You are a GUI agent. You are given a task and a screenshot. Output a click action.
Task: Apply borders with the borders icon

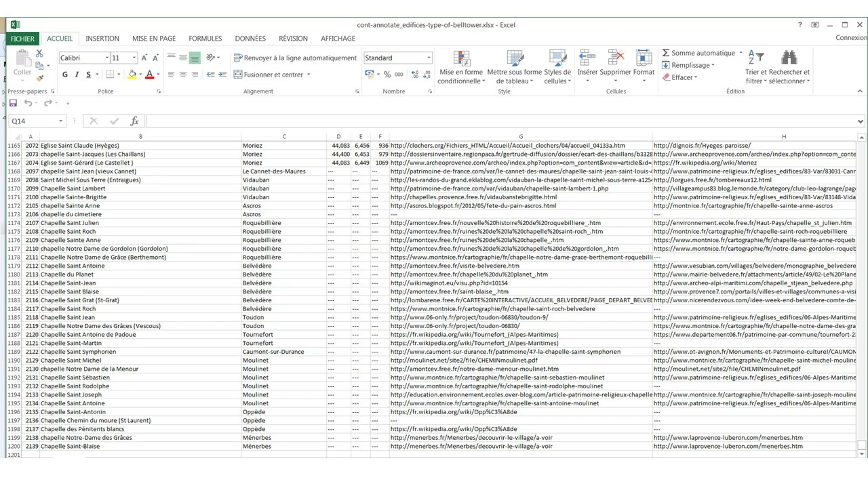(110, 75)
